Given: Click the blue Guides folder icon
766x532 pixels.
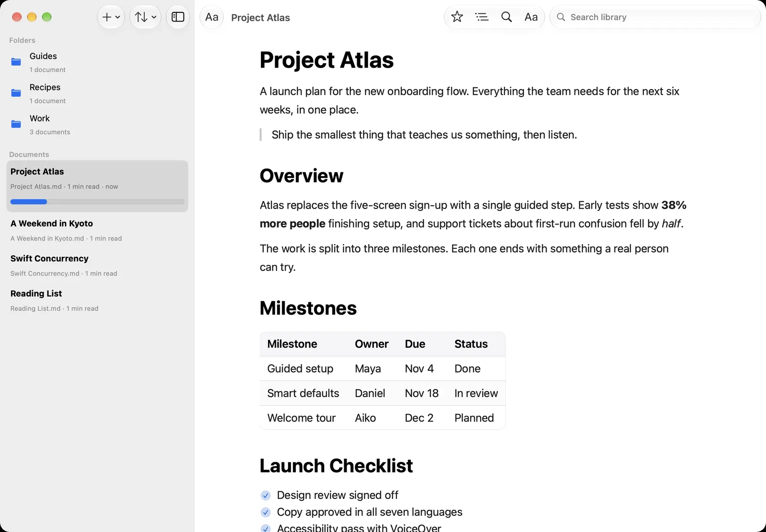Looking at the screenshot, I should [16, 62].
